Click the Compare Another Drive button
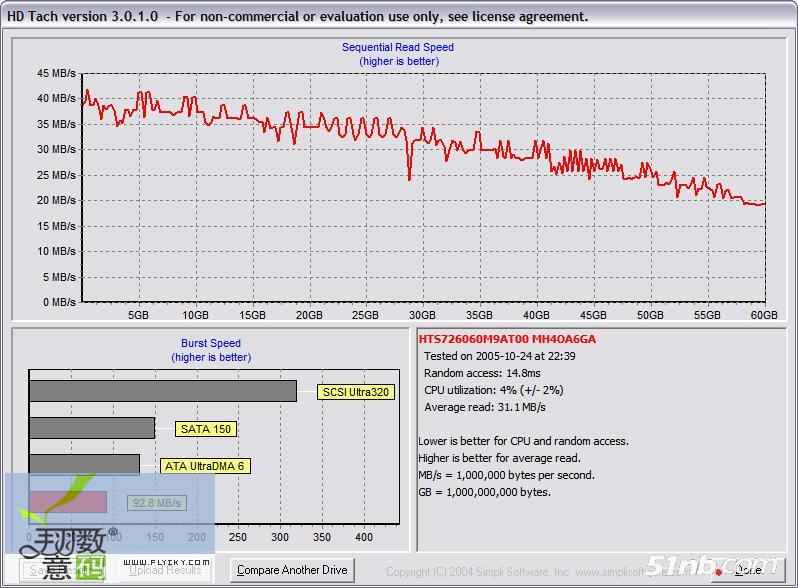Screen dimensions: 798x588 point(292,570)
